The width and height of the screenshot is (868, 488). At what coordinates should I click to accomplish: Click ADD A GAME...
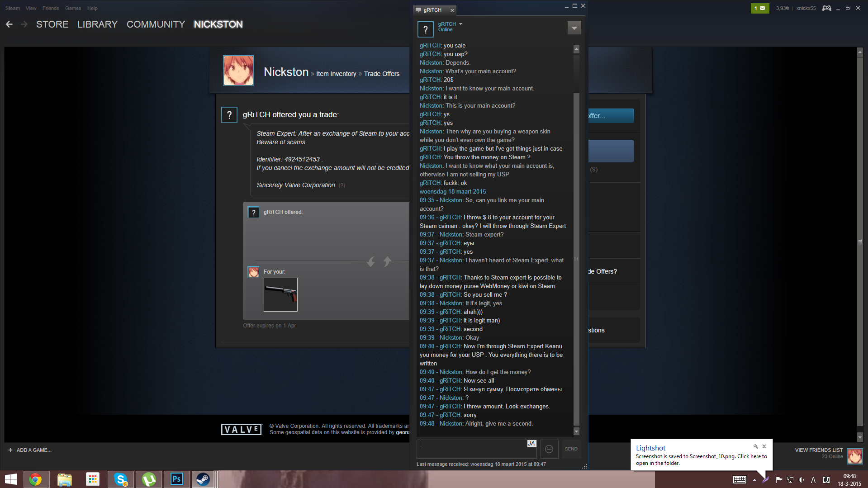pos(30,450)
